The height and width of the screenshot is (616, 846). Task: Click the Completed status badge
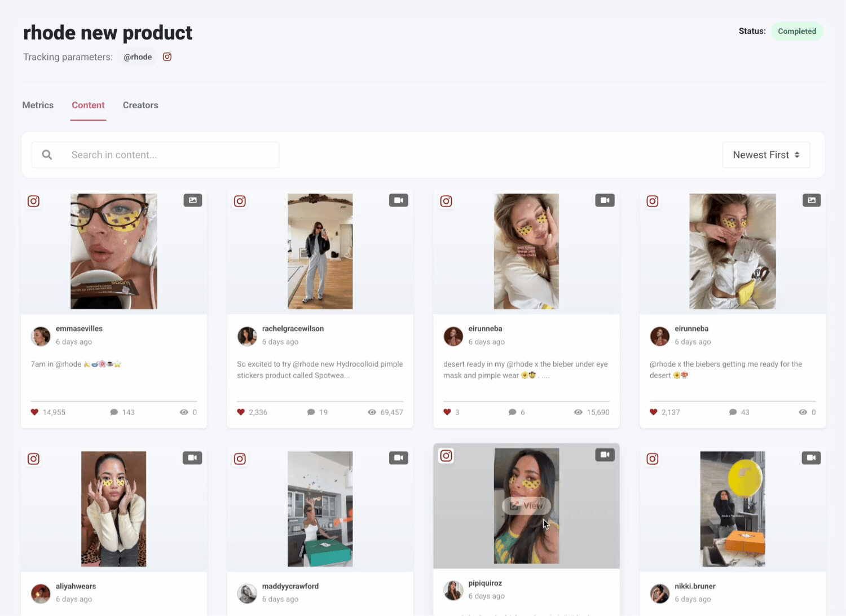797,31
